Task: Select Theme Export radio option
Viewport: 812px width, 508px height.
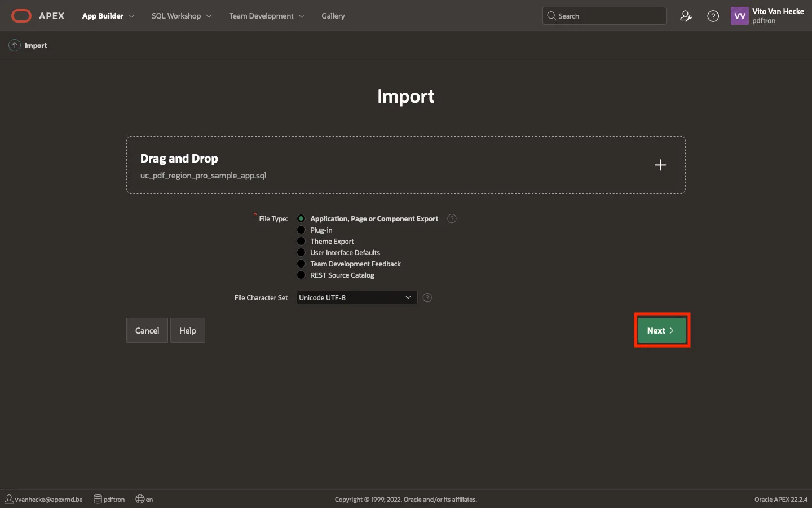Action: (x=301, y=241)
